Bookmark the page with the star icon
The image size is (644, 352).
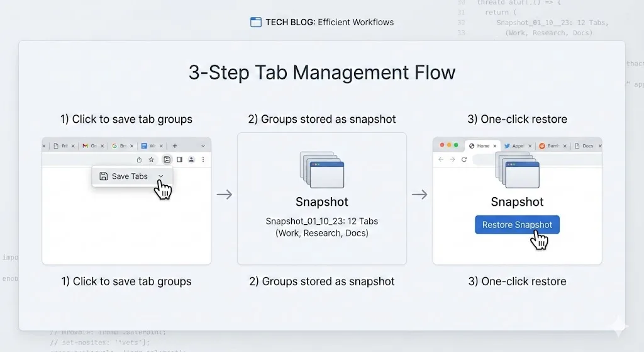pyautogui.click(x=151, y=159)
